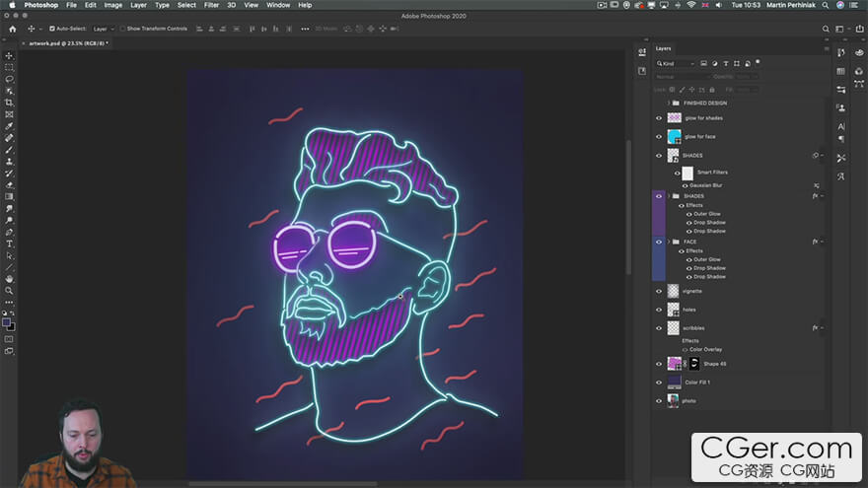The image size is (868, 488).
Task: Open the Auto-Select Layer dropdown
Action: pyautogui.click(x=105, y=29)
